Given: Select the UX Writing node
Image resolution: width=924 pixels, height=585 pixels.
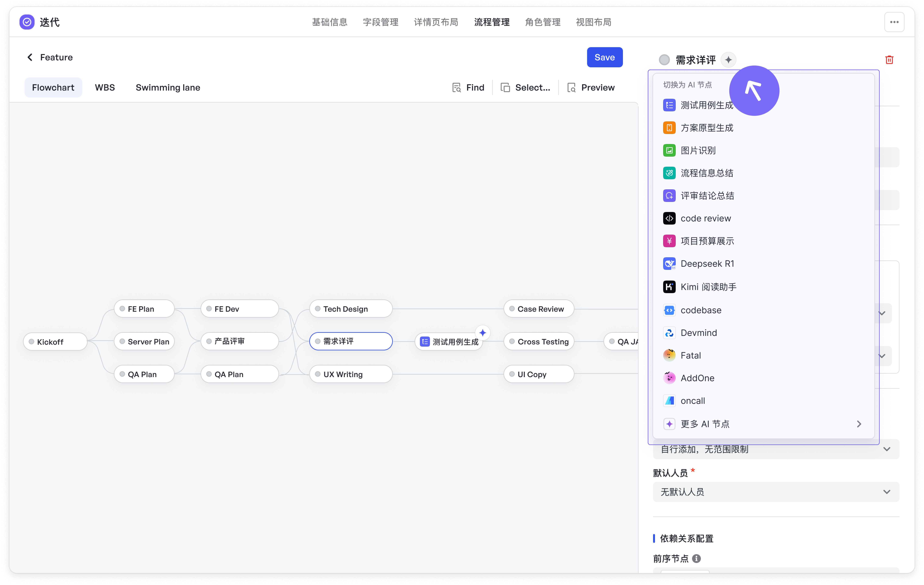Looking at the screenshot, I should tap(351, 374).
